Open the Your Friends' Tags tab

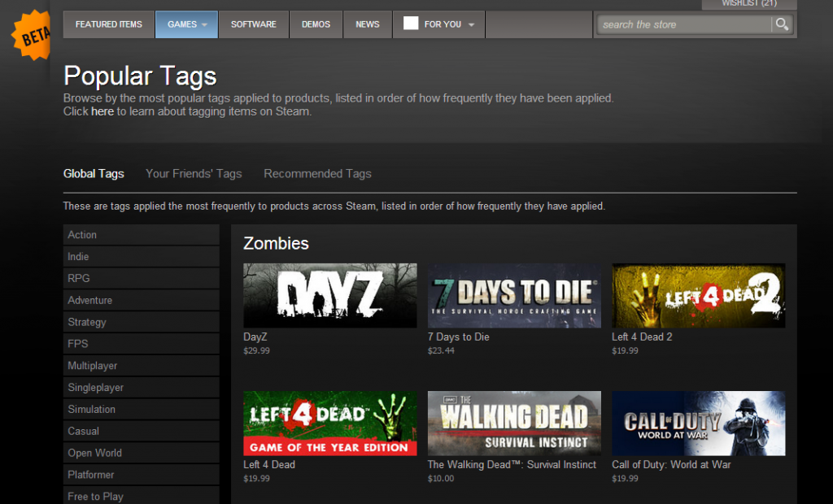[x=193, y=173]
